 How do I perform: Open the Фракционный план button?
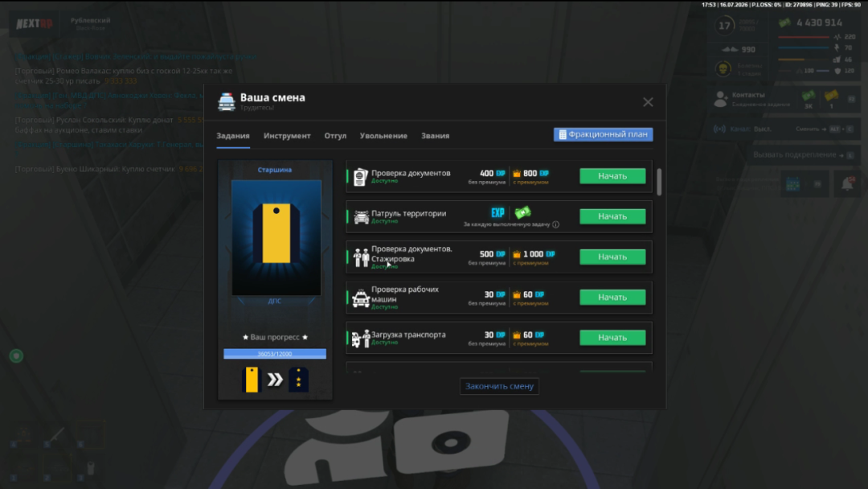click(x=603, y=134)
